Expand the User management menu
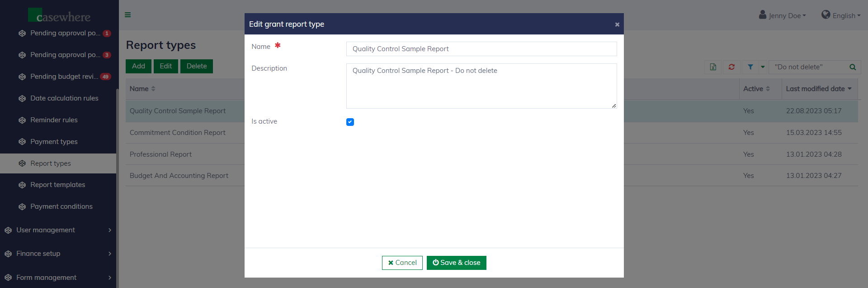Screen dimensions: 868x288 58,230
